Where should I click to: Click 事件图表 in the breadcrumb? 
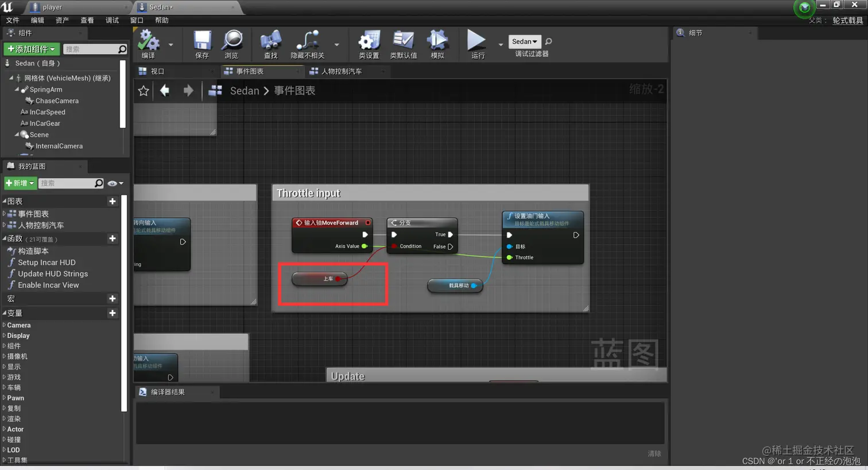(x=294, y=91)
